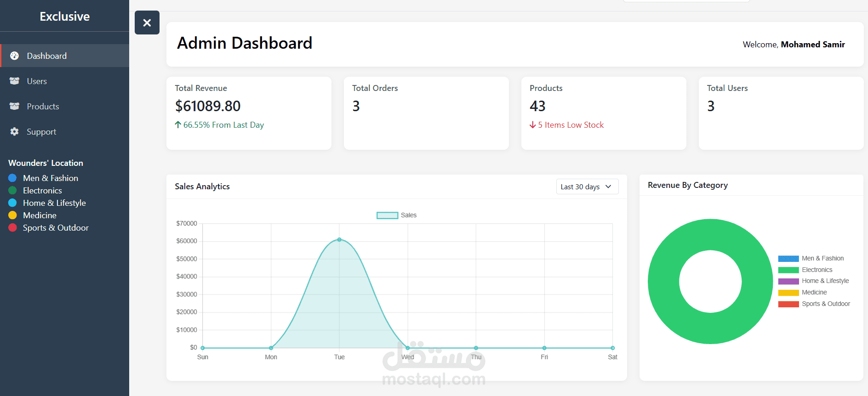Close the sidebar with the X button

(x=147, y=23)
